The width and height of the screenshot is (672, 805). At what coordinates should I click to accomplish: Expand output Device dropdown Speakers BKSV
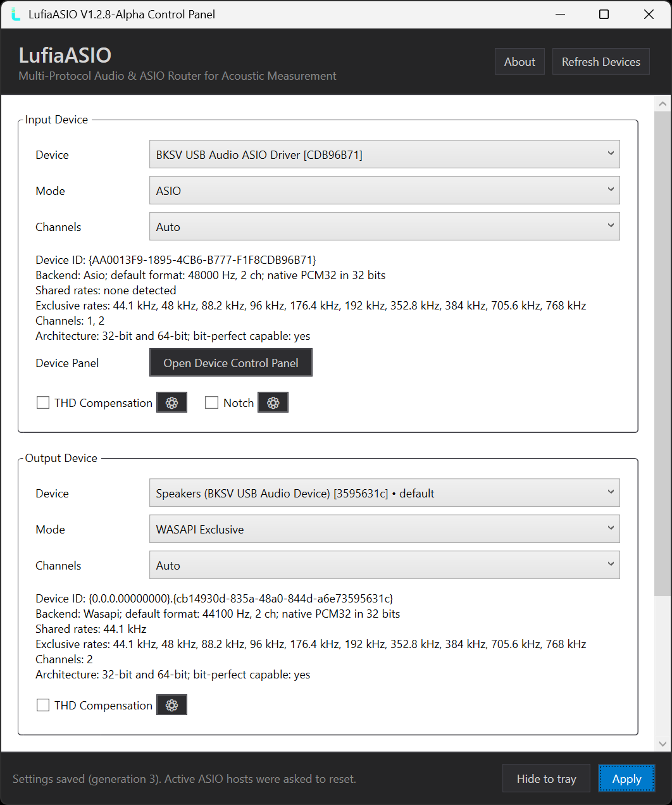point(384,493)
